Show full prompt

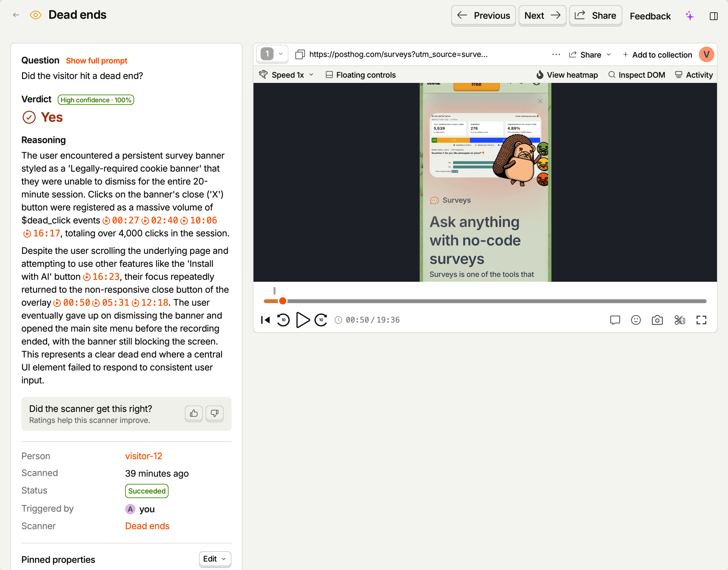97,61
